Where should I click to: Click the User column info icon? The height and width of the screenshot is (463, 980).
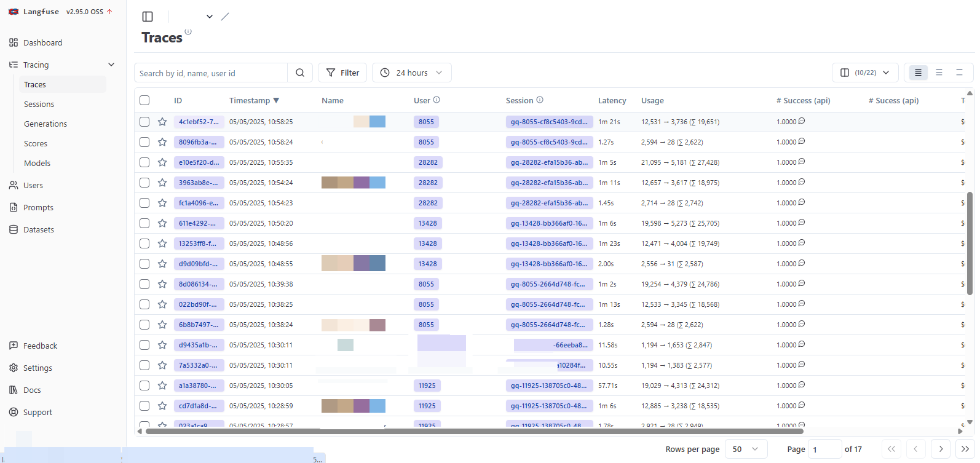pos(437,100)
